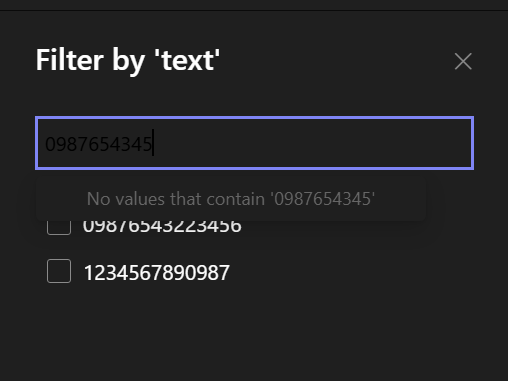
Task: Click the no-results suggestion dropdown below the search box
Action: coord(231,199)
